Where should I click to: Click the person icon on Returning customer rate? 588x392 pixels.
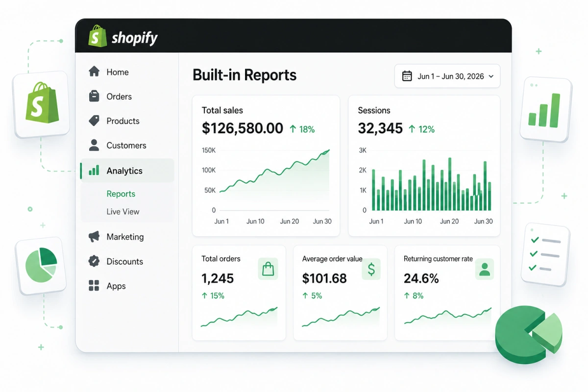tap(485, 269)
